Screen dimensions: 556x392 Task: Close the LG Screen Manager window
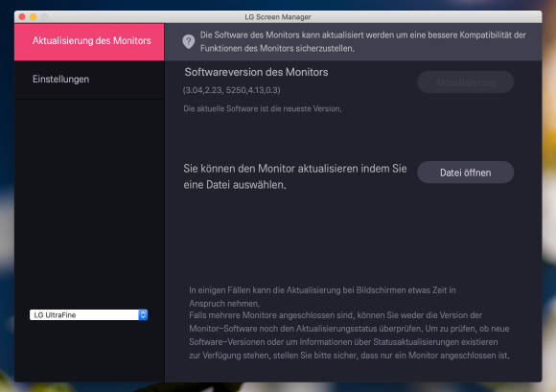pyautogui.click(x=22, y=16)
